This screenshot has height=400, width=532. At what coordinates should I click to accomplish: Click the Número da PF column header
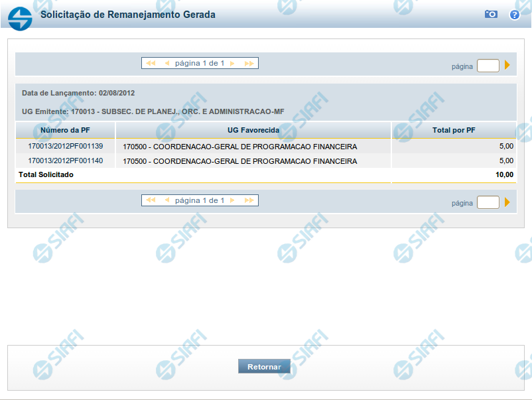pyautogui.click(x=65, y=130)
